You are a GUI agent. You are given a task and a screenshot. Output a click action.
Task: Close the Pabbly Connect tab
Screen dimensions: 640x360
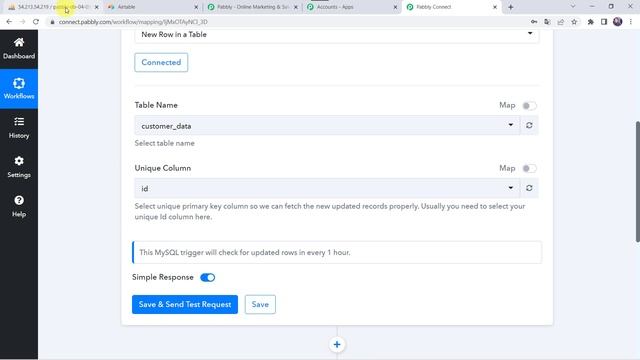point(495,7)
